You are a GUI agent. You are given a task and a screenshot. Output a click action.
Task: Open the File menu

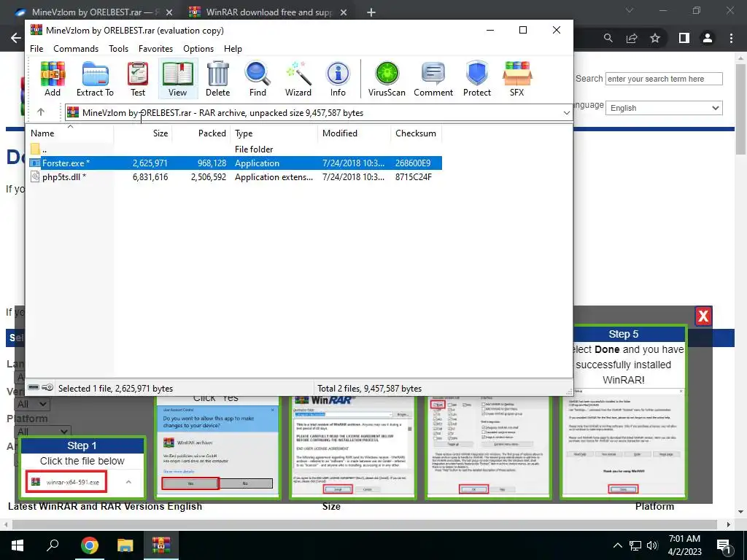36,49
